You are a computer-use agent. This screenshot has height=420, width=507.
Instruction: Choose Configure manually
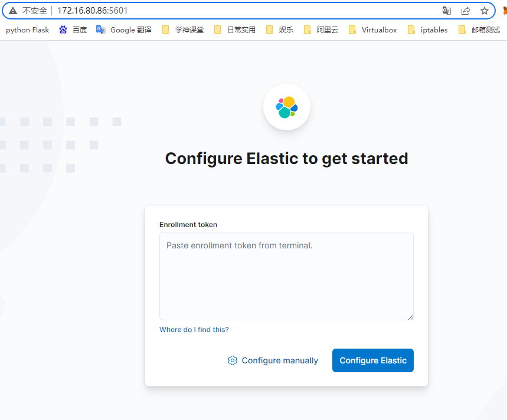[x=273, y=360]
